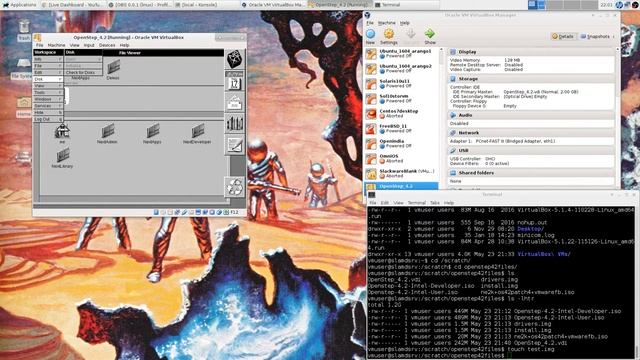Select the SlackwareBlank VM entry

pos(402,173)
